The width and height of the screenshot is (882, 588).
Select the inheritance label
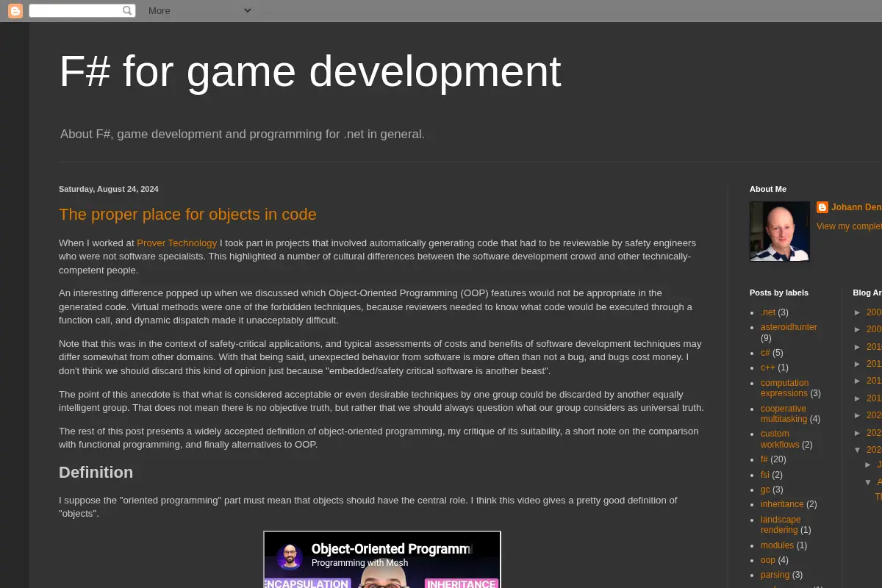(x=782, y=504)
